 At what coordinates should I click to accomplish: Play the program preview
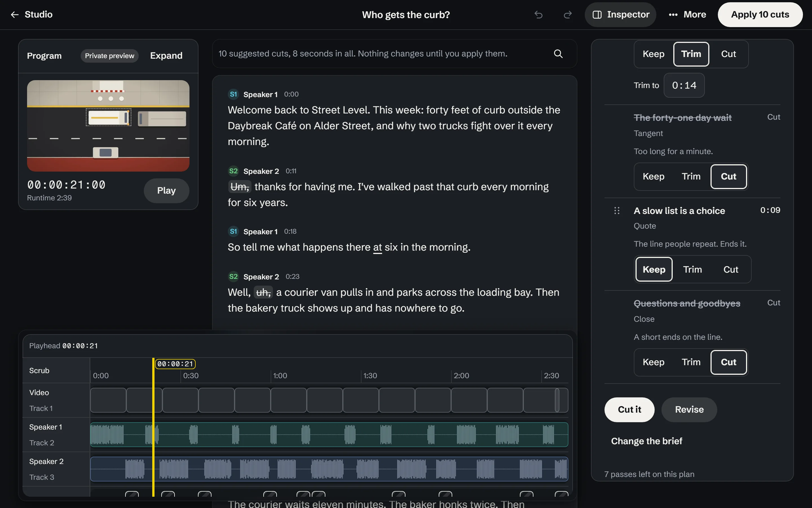(166, 190)
